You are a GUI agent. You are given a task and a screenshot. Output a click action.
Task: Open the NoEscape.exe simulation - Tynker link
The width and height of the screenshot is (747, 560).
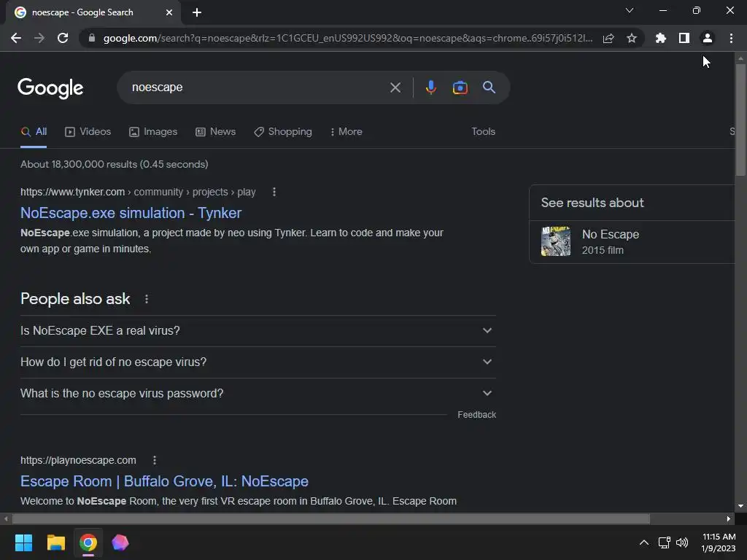pyautogui.click(x=131, y=213)
